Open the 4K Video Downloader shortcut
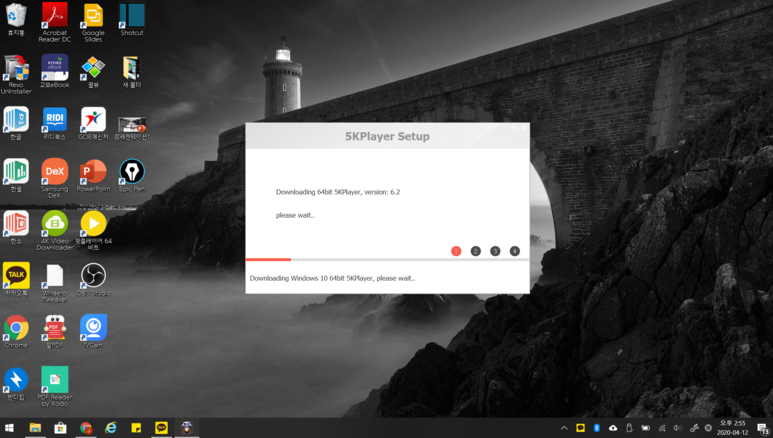The image size is (773, 438). click(54, 230)
